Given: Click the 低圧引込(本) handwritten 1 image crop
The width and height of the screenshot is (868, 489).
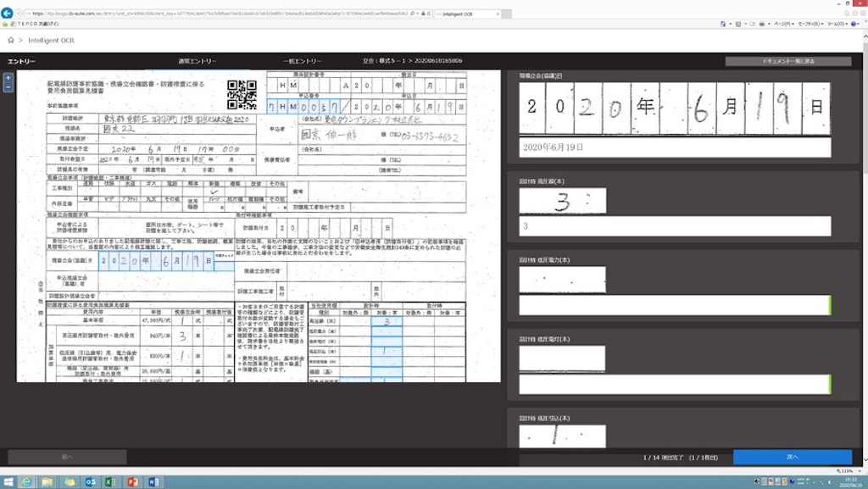Looking at the screenshot, I should [x=563, y=436].
